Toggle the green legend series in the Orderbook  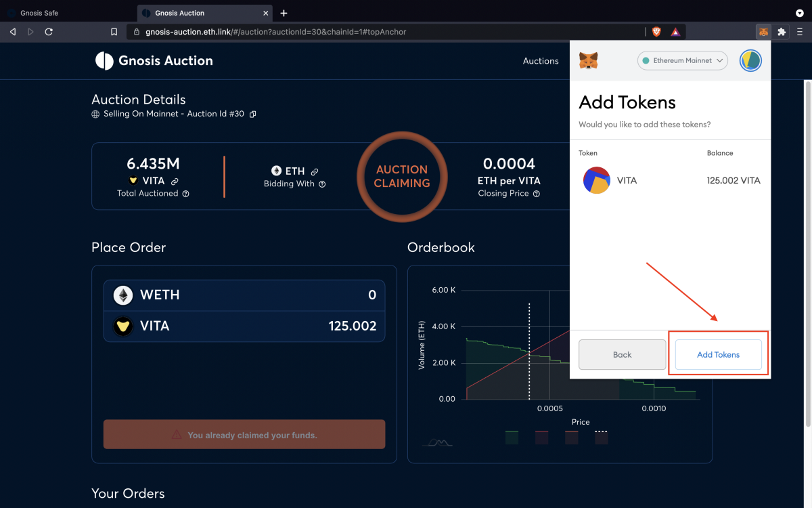pos(512,438)
